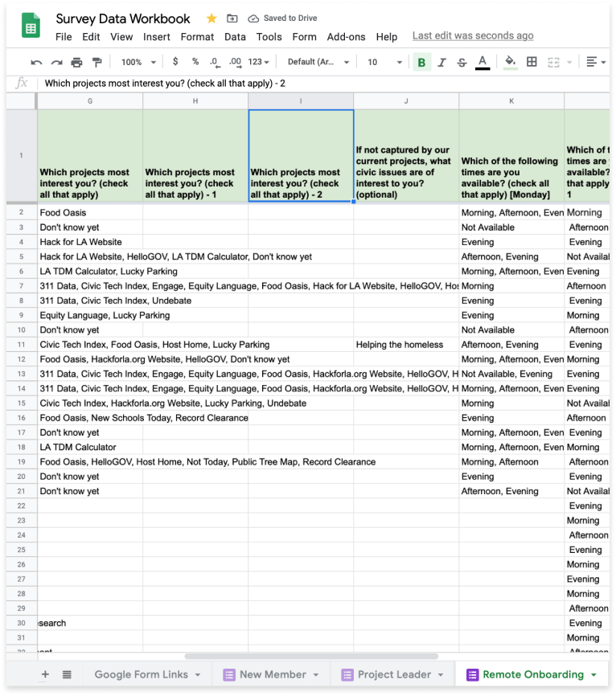616x696 pixels.
Task: Click the formula bar input field
Action: (x=322, y=84)
